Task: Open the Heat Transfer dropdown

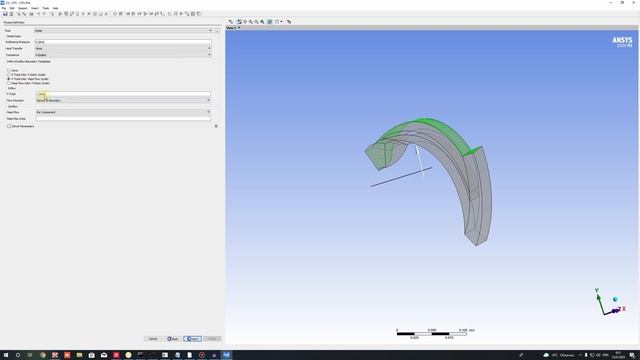Action: (x=123, y=48)
